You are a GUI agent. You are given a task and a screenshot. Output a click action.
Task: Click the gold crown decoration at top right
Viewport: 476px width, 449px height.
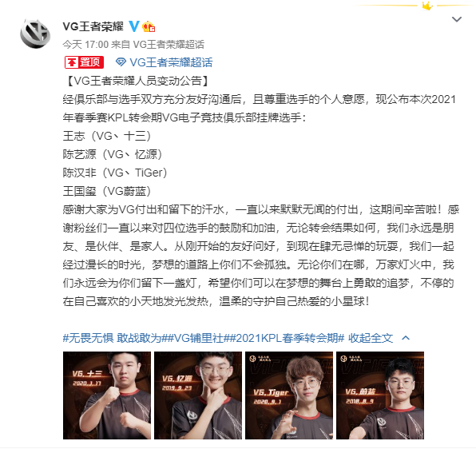click(x=427, y=6)
